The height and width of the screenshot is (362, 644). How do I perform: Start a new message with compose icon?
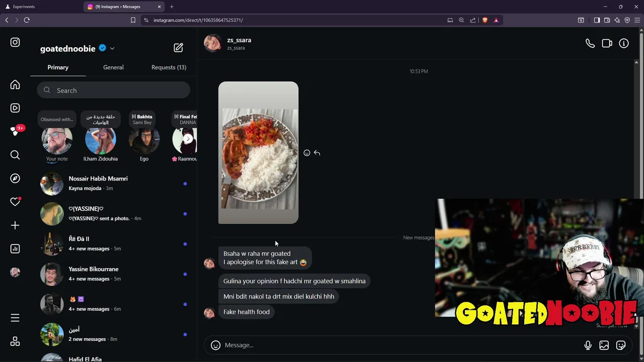click(178, 48)
